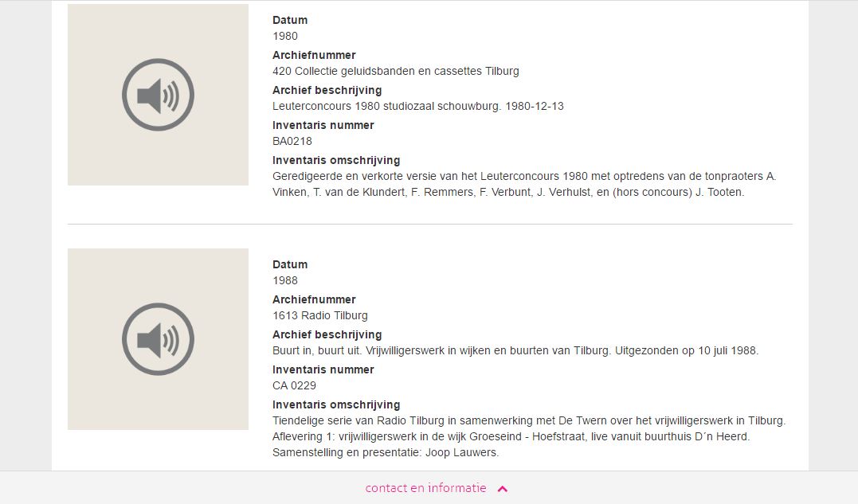Select the 1988 date value of the Radio Tilburg record
The width and height of the screenshot is (858, 504).
coord(284,280)
